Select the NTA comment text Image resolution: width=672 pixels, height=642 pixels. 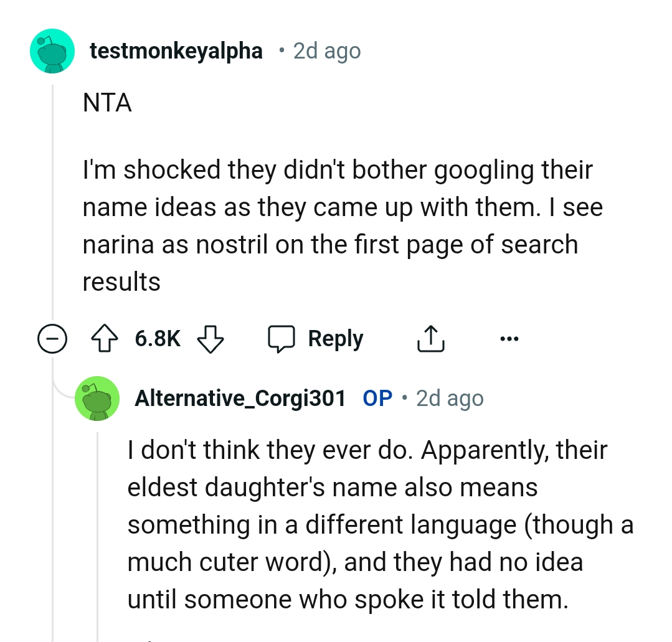coord(106,102)
